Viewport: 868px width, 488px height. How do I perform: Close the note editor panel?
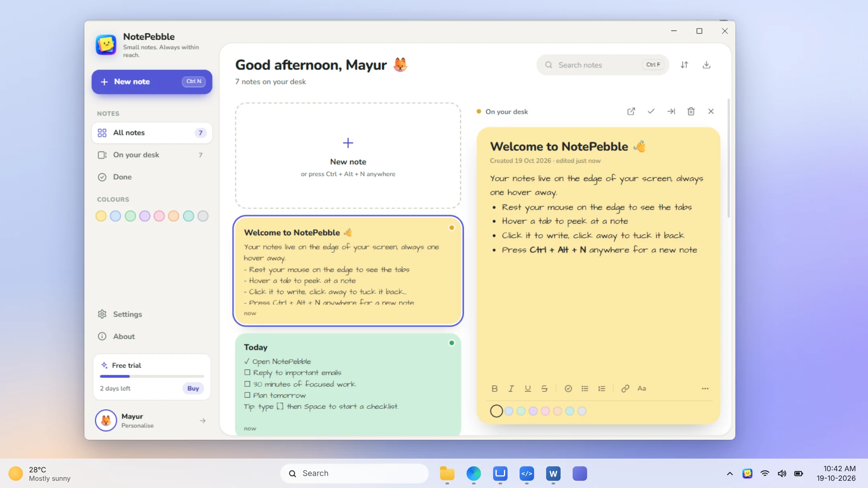pyautogui.click(x=711, y=111)
